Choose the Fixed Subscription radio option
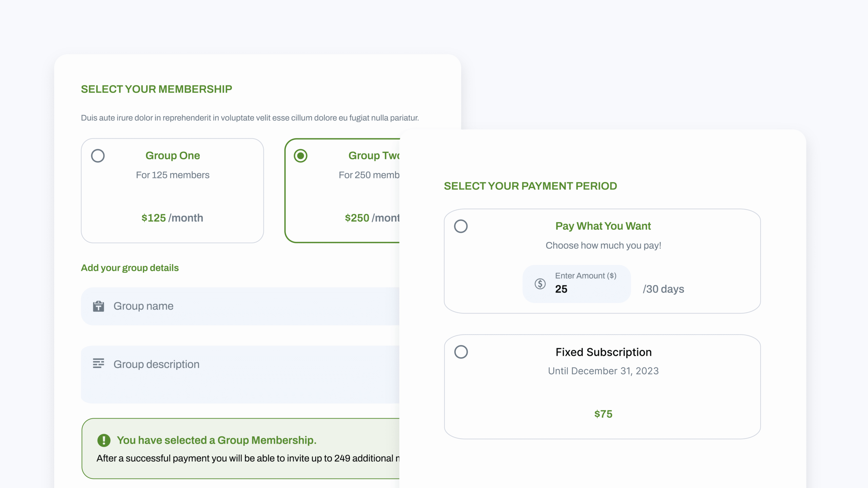Image resolution: width=868 pixels, height=488 pixels. [x=461, y=352]
